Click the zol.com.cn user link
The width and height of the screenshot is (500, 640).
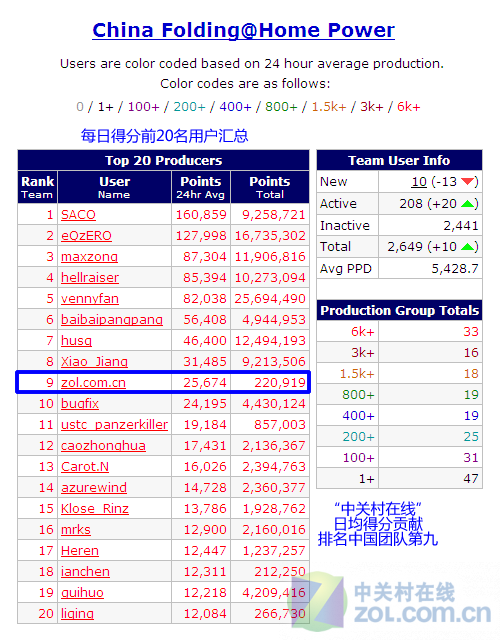[93, 382]
